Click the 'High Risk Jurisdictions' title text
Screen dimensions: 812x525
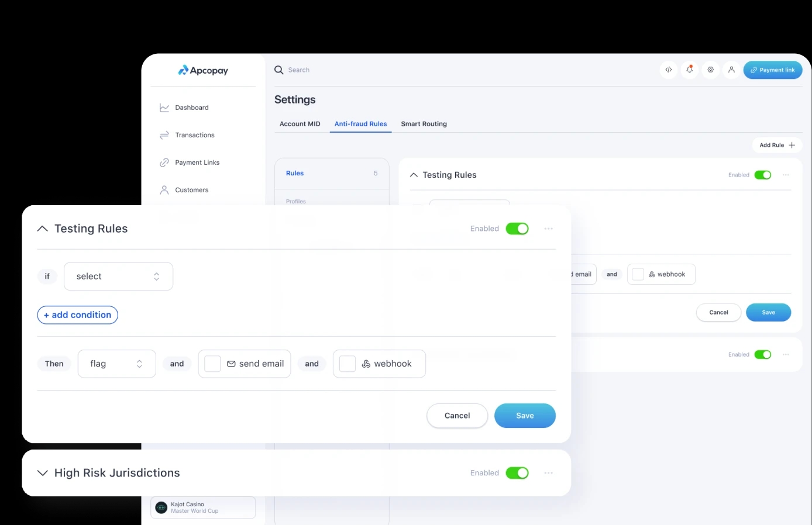coord(117,473)
